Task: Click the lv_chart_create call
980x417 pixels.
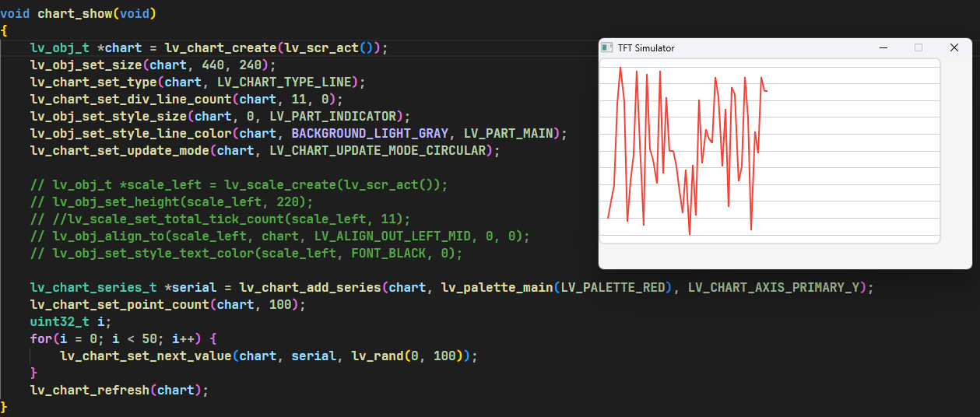Action: click(220, 48)
